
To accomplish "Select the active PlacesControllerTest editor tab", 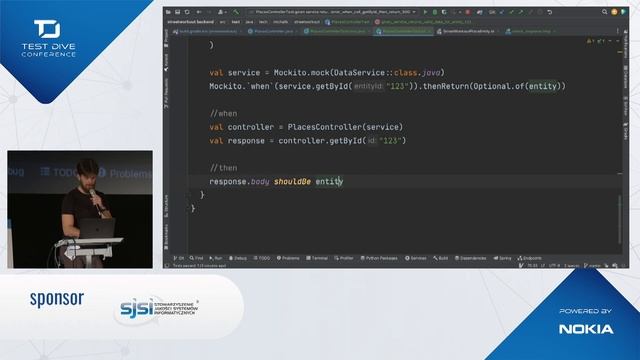I will 403,31.
